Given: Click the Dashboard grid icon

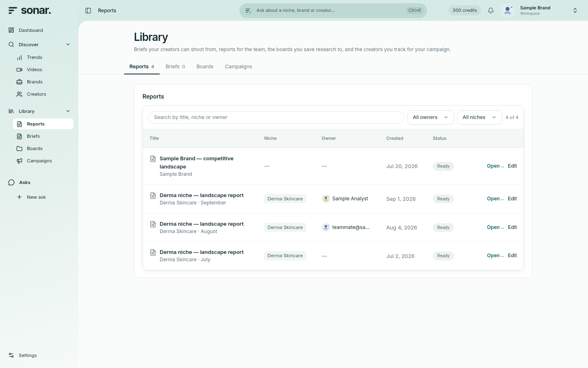Looking at the screenshot, I should pyautogui.click(x=11, y=30).
